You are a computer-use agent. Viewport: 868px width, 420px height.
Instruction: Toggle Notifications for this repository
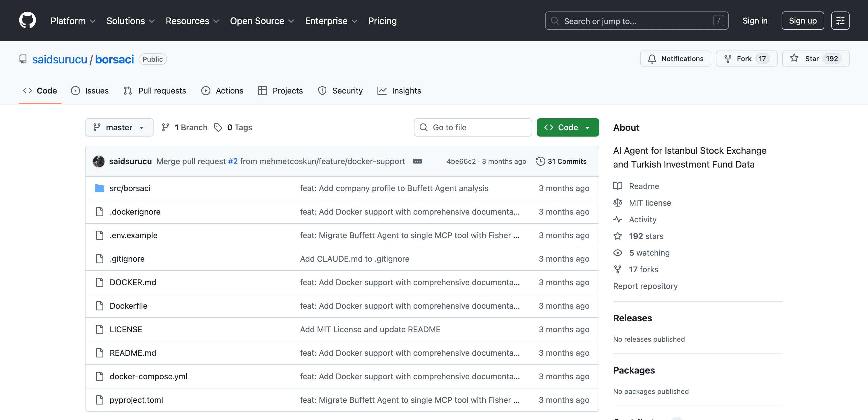675,59
